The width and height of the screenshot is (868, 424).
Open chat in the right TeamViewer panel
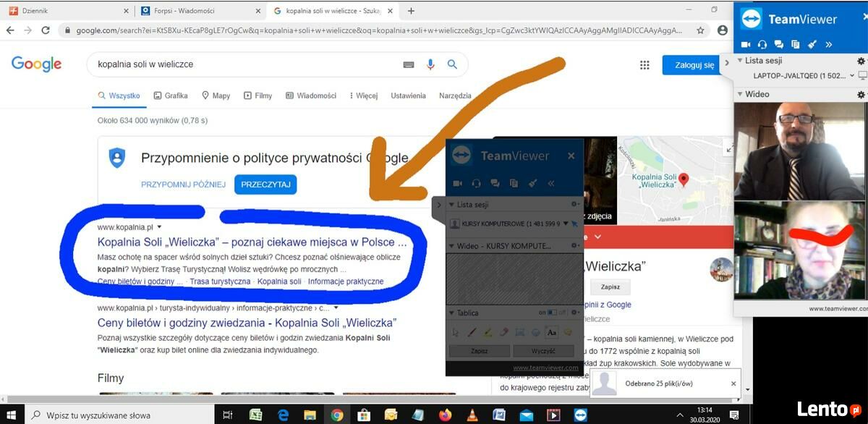(779, 45)
